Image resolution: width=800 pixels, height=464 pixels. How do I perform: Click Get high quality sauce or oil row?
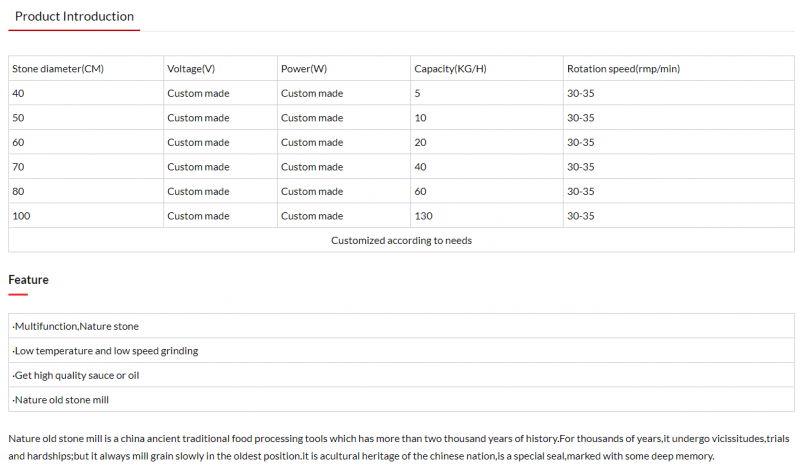click(x=76, y=375)
